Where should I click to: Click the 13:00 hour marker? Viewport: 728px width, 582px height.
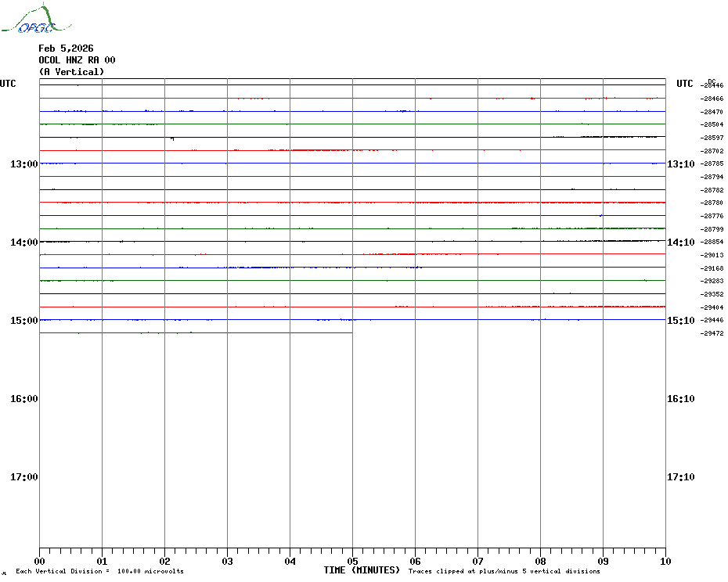[x=24, y=164]
